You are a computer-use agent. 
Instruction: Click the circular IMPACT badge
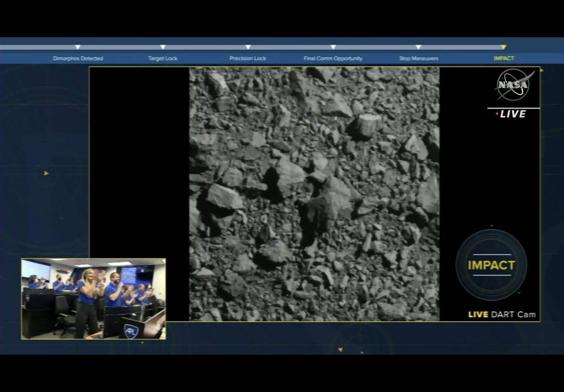(491, 265)
